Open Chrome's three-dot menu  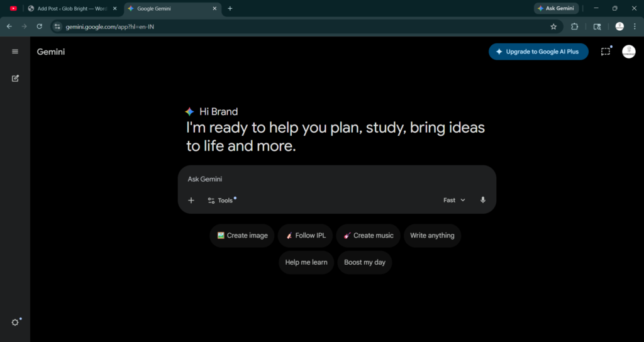pyautogui.click(x=635, y=26)
